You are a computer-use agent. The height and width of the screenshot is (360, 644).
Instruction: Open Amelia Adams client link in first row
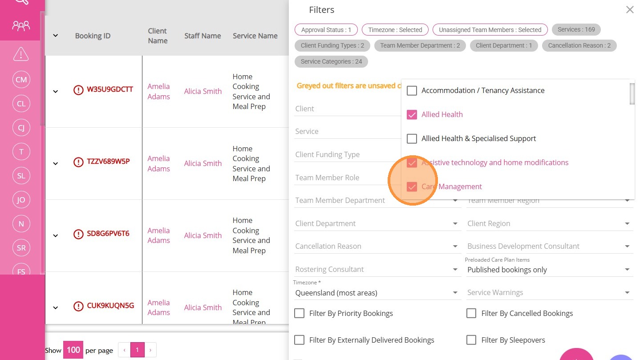158,92
